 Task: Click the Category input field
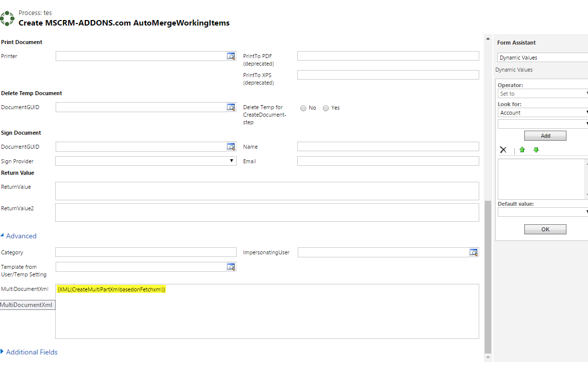146,252
